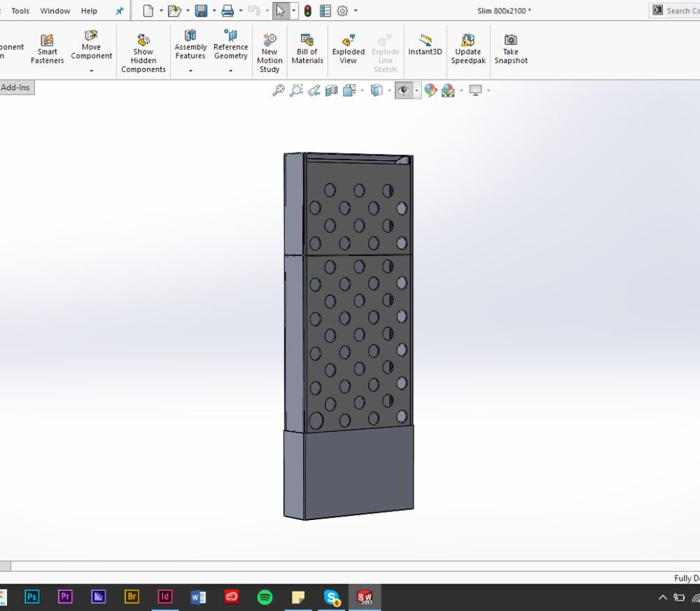
Task: Start a New Motion Study
Action: point(269,54)
